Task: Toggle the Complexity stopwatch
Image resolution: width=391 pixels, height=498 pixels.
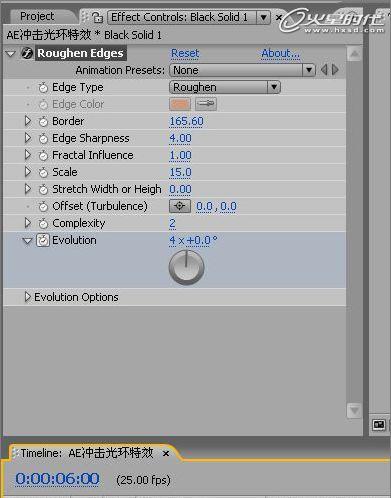Action: pos(43,224)
